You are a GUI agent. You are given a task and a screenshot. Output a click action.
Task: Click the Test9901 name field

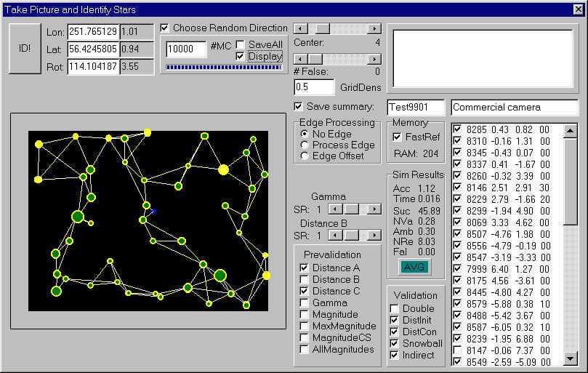click(x=416, y=108)
